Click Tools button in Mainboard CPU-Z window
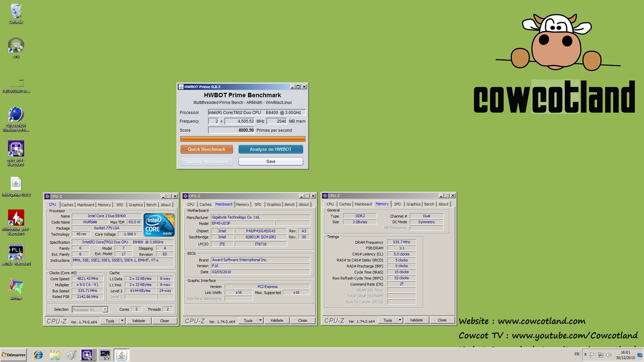 pyautogui.click(x=248, y=320)
